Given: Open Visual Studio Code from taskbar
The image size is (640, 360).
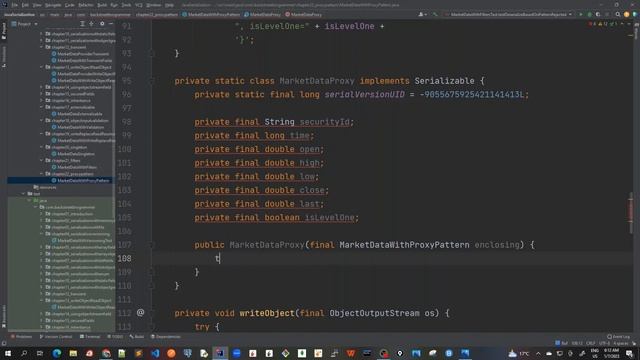Looking at the screenshot, I should point(155,353).
